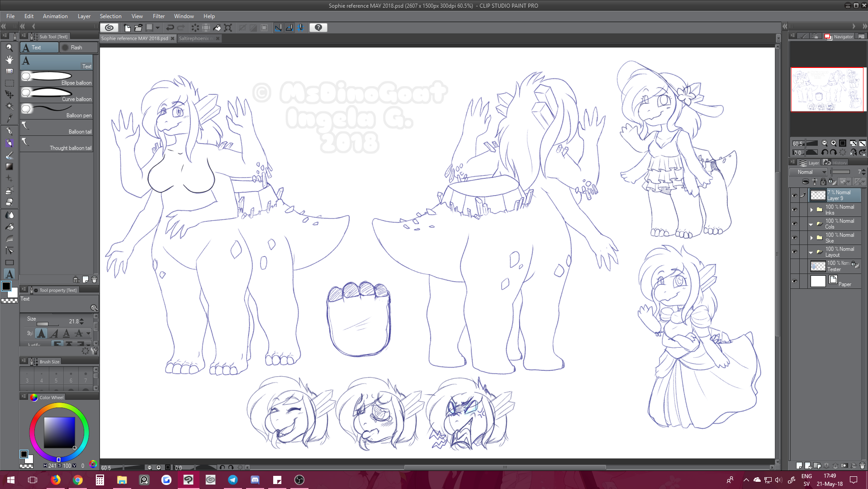Choose Curve balloon sub tool
Screen dimensions: 868x489
[x=57, y=95]
